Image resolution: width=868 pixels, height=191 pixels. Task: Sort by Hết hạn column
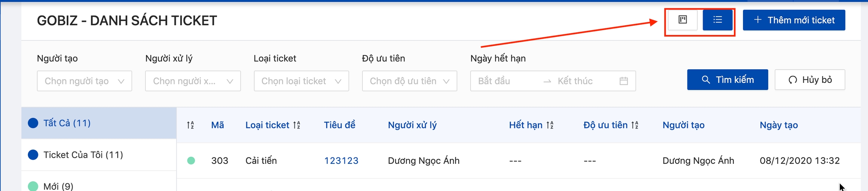coord(550,125)
